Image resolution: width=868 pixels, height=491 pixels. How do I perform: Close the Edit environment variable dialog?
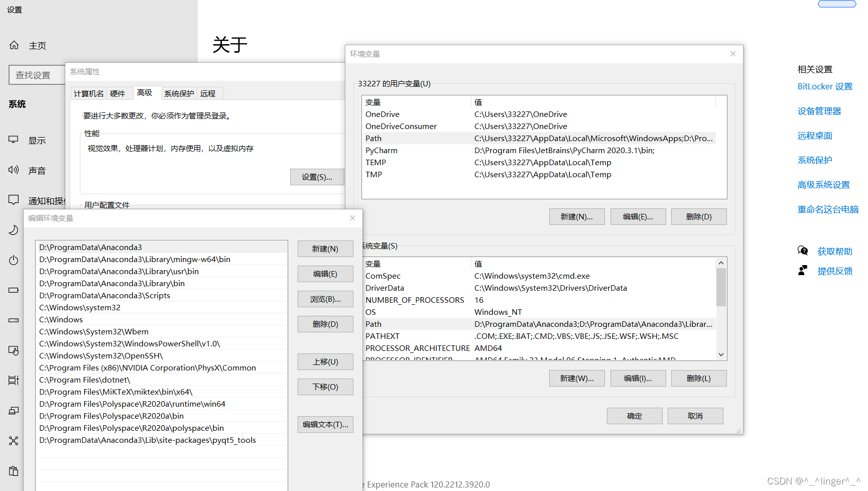tap(352, 218)
